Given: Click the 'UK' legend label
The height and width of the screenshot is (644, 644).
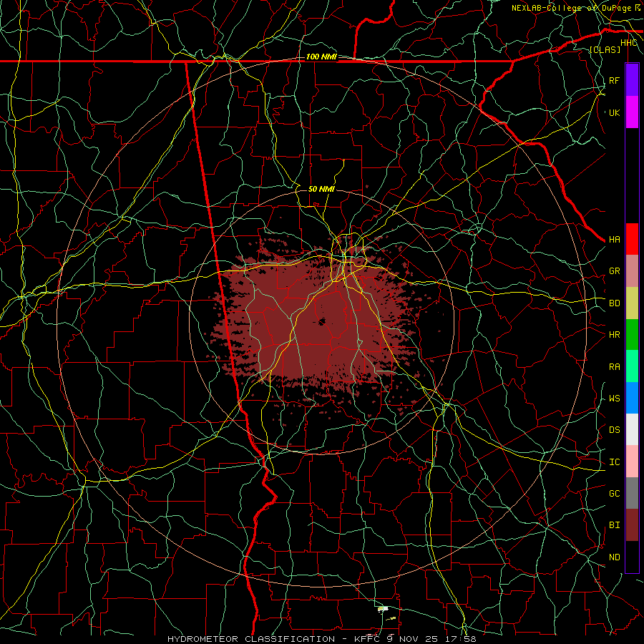Looking at the screenshot, I should point(614,112).
